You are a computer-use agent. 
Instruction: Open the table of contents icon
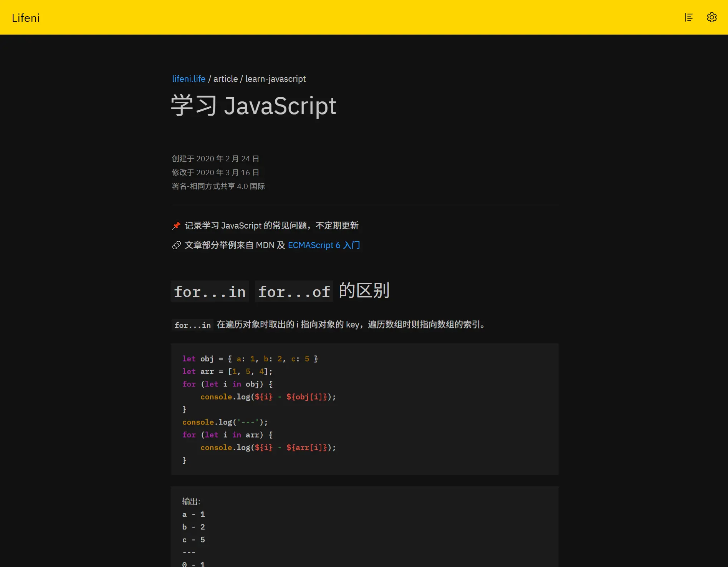(689, 17)
